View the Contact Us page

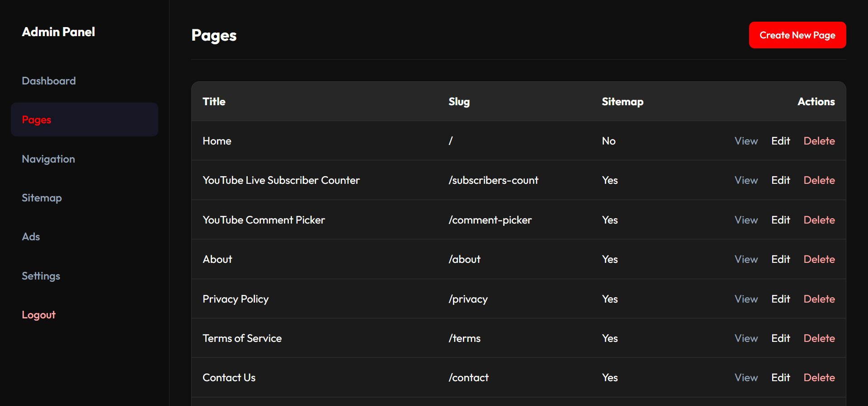(746, 378)
